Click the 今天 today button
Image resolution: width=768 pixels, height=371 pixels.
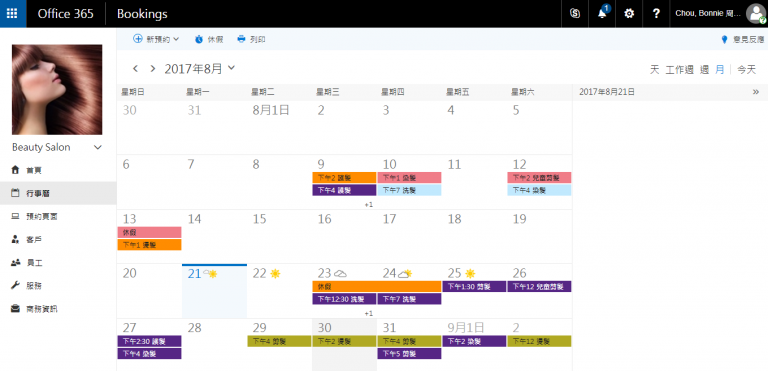click(x=746, y=70)
